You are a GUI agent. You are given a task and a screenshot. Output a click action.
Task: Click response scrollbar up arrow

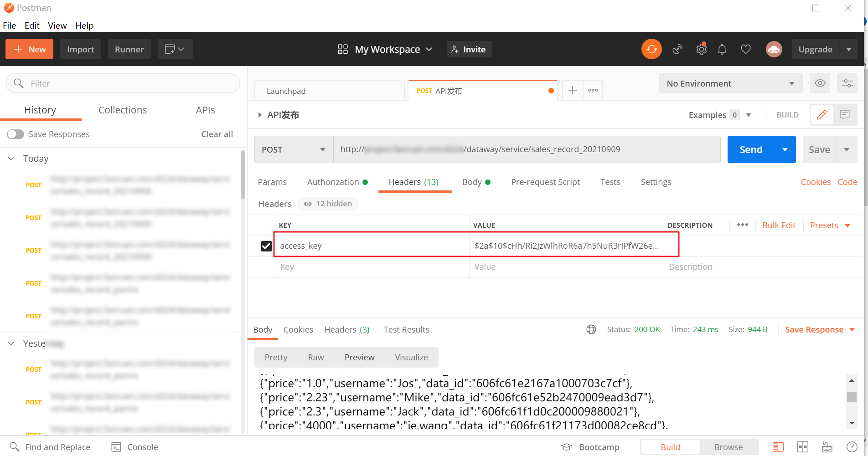(852, 380)
